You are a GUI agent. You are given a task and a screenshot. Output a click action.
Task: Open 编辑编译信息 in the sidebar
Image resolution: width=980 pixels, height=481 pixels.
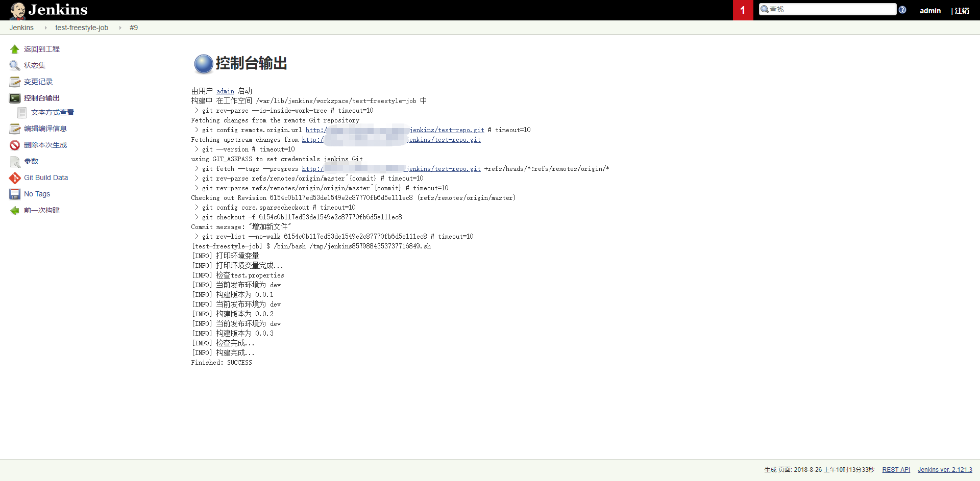(45, 129)
